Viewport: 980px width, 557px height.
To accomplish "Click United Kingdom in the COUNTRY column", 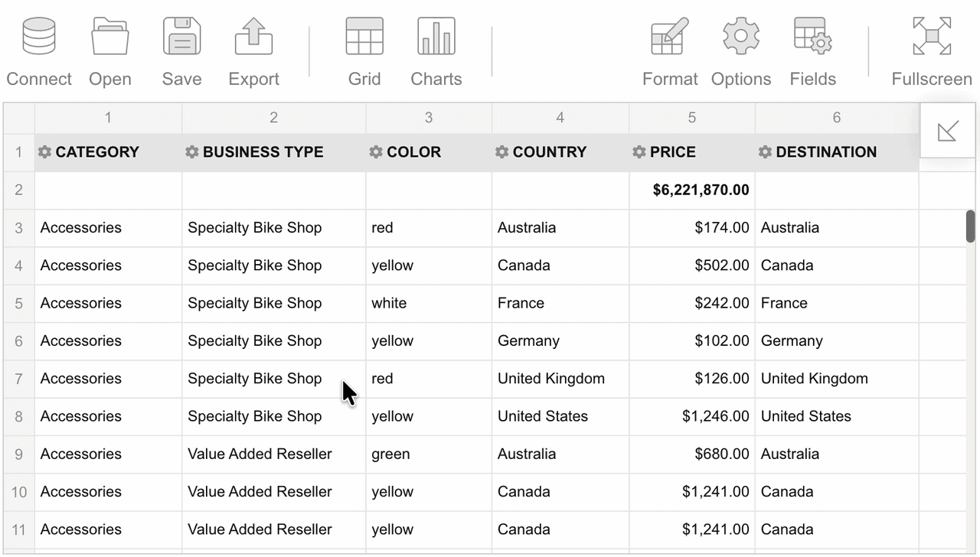I will click(560, 379).
